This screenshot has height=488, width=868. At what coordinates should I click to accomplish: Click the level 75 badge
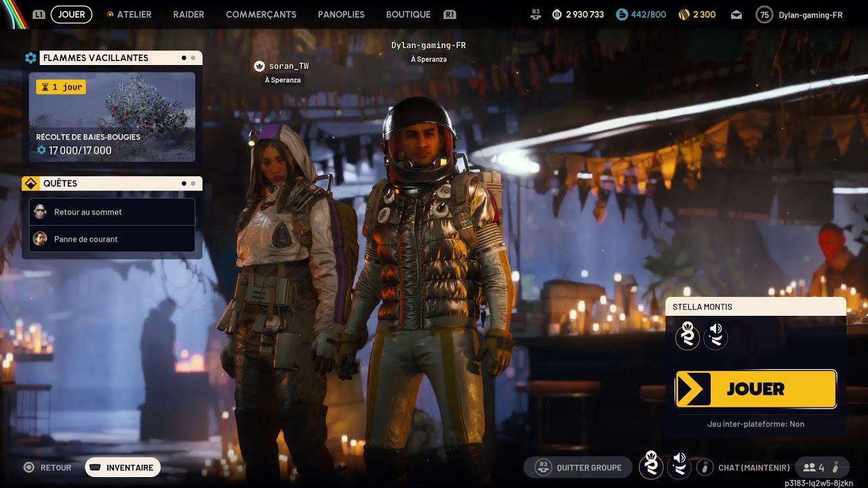(x=764, y=14)
